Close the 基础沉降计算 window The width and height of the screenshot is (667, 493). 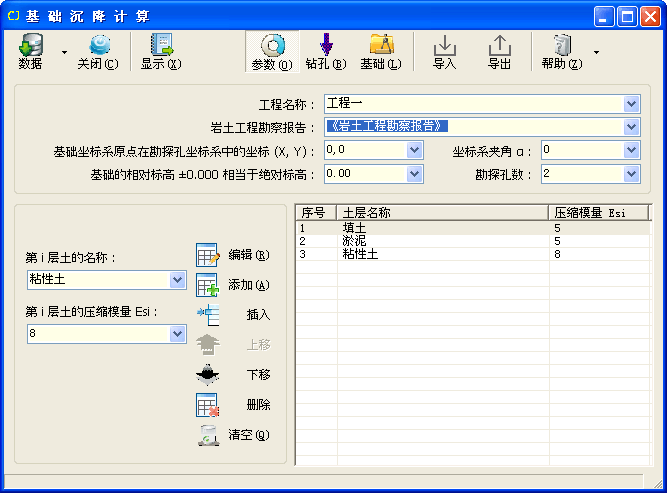click(x=650, y=17)
